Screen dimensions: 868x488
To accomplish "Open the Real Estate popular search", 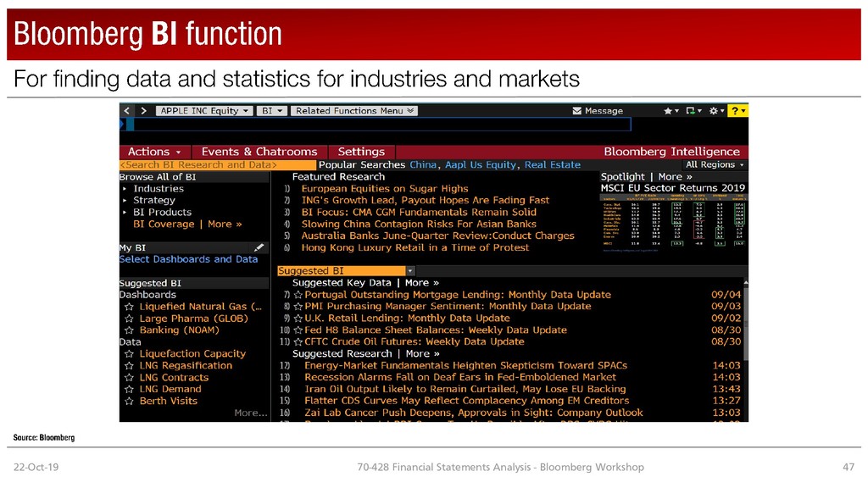I will pos(553,164).
